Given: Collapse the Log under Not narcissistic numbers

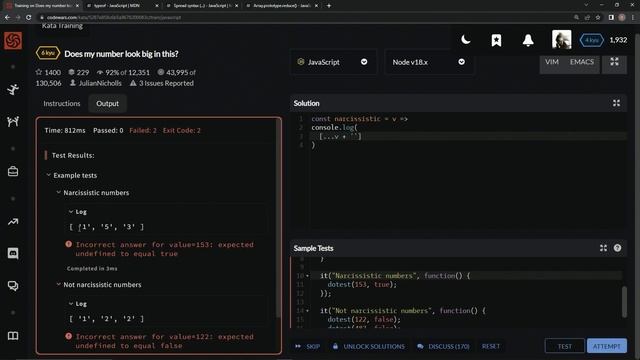Looking at the screenshot, I should tap(78, 304).
